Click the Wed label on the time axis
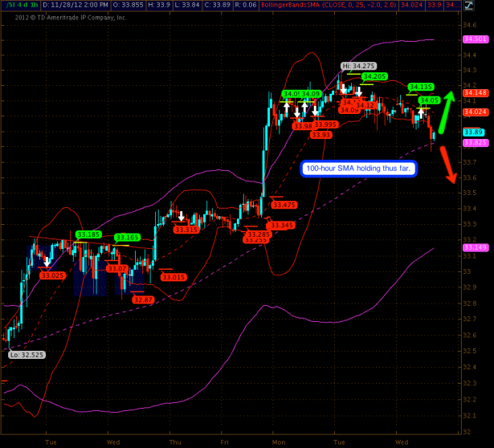This screenshot has height=448, width=494. point(113,441)
